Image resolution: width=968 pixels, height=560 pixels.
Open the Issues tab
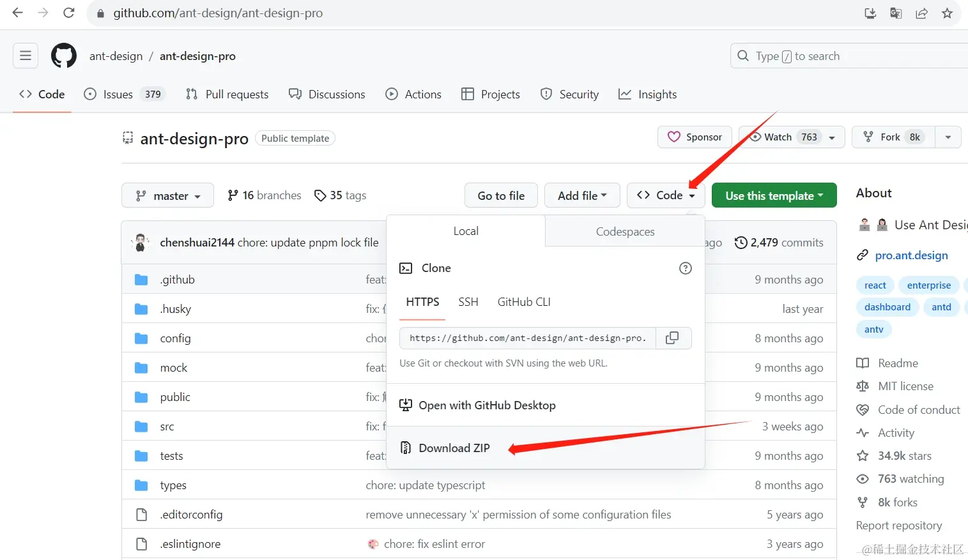(x=125, y=95)
